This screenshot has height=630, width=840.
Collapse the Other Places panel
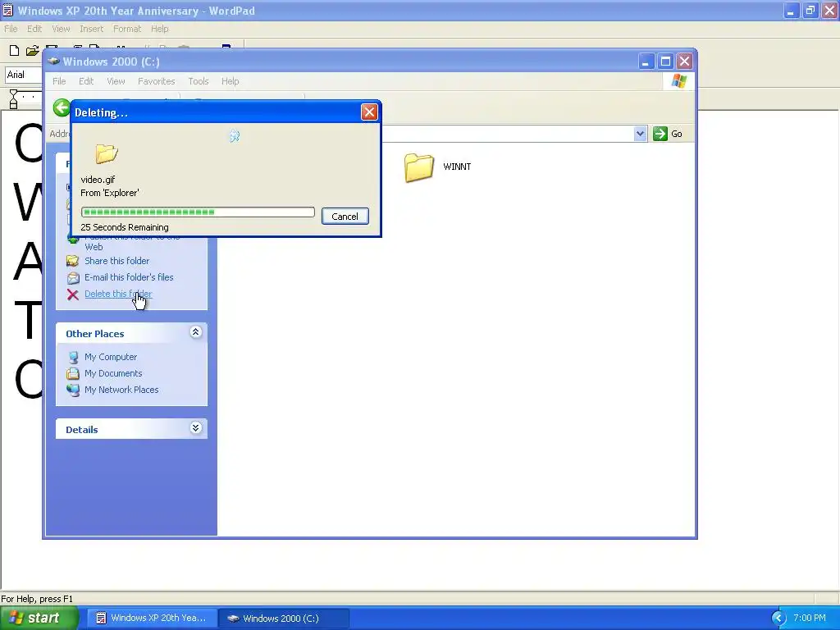[195, 333]
